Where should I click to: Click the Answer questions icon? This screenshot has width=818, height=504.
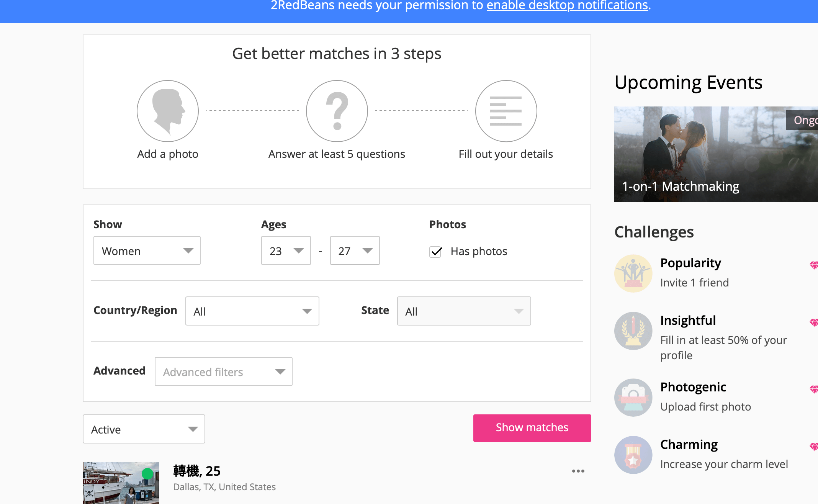[x=337, y=110]
